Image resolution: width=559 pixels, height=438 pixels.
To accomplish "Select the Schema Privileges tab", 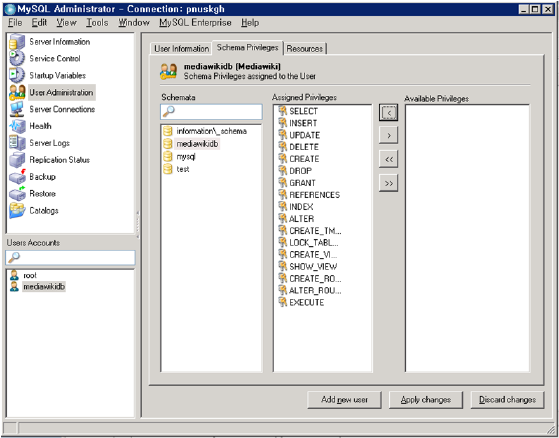I will click(247, 47).
